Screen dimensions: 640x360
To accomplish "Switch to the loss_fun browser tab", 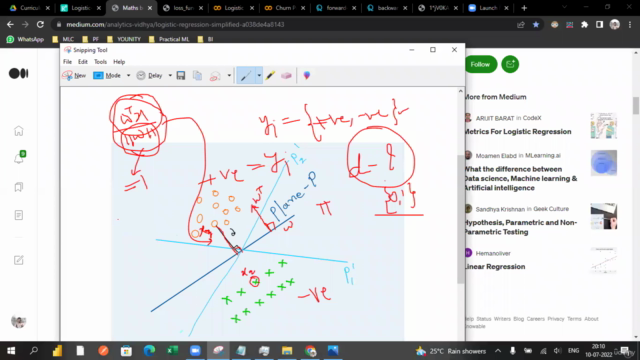I will coord(182,8).
